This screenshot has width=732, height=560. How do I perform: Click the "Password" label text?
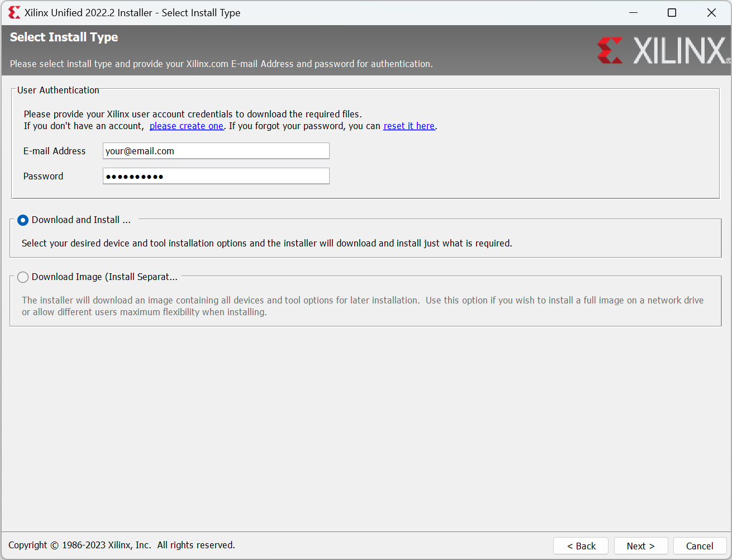(x=43, y=176)
